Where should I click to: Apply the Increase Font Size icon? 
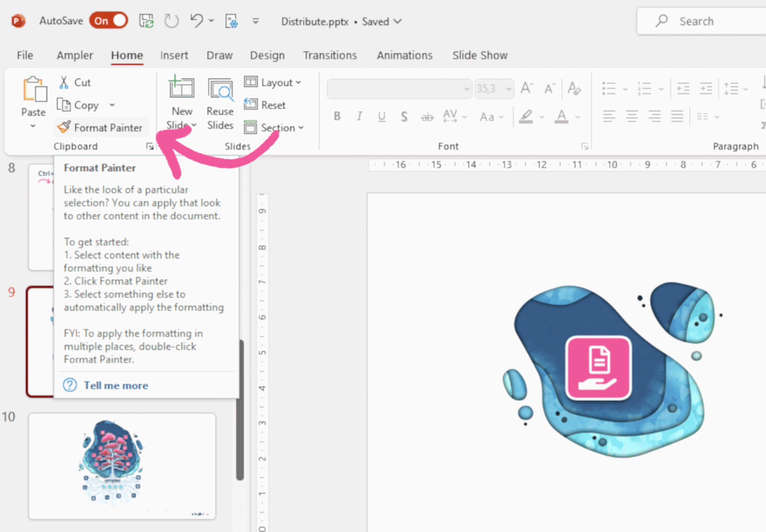[526, 88]
